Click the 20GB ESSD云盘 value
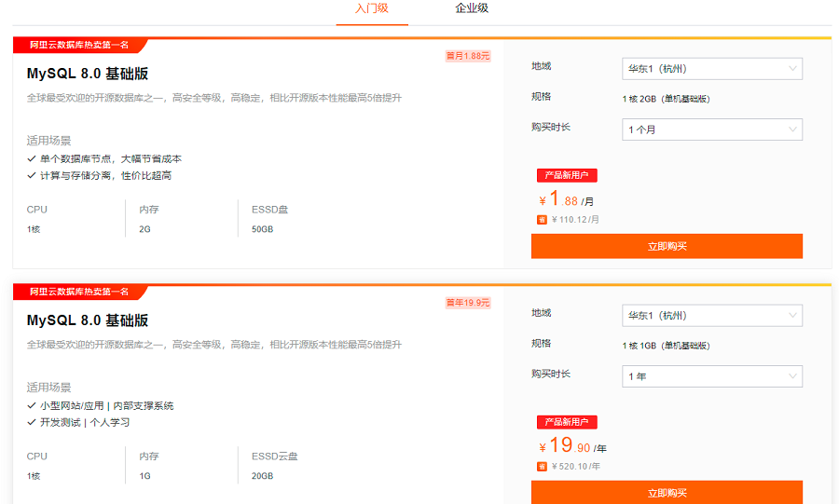 [262, 476]
